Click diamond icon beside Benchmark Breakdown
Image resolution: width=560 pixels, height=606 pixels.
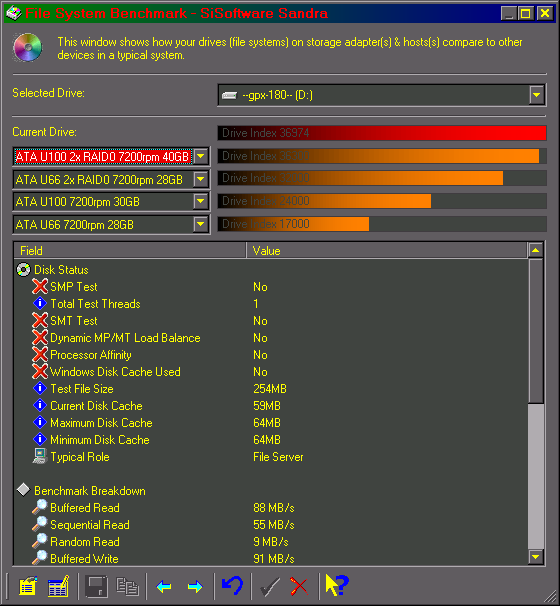point(23,490)
